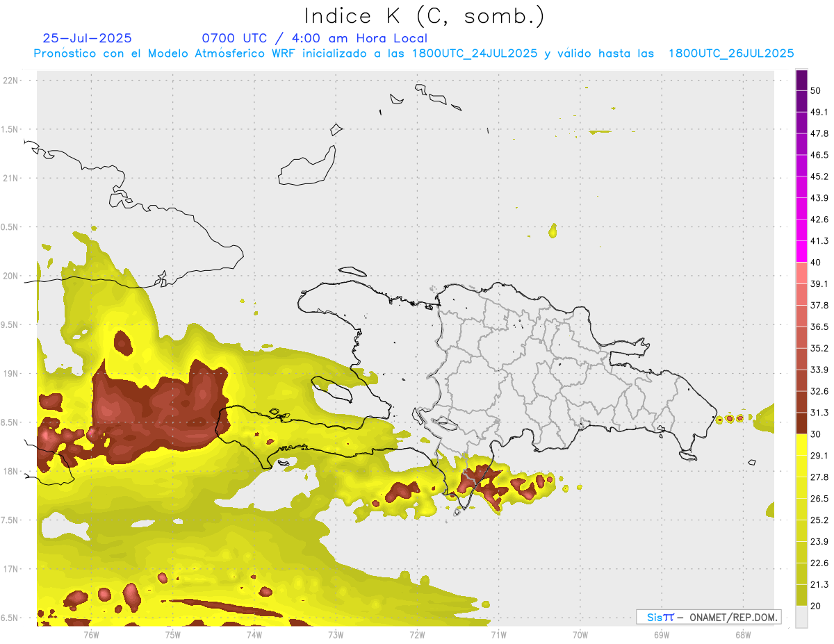Click the "1.5N" latitude label
Viewport: 834px width, 644px height.
[x=10, y=129]
